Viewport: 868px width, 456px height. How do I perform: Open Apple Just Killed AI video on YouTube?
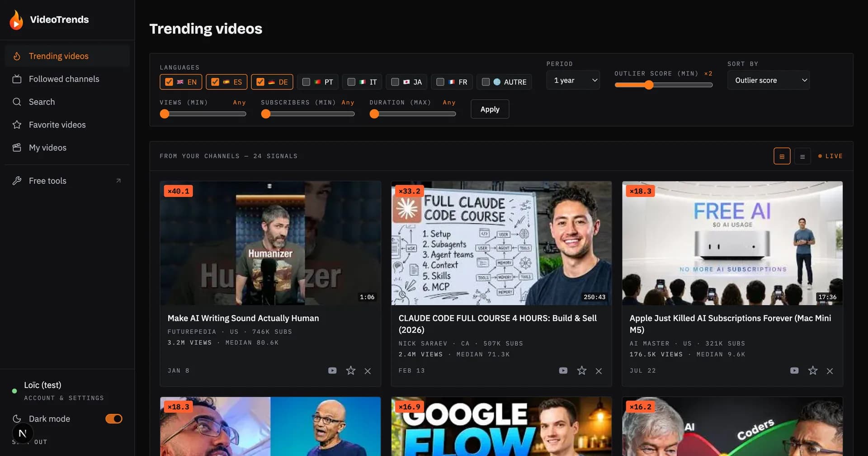[x=794, y=371]
